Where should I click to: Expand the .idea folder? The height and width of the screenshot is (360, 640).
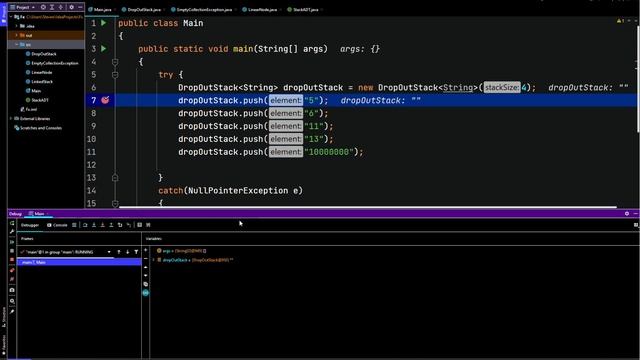click(17, 26)
